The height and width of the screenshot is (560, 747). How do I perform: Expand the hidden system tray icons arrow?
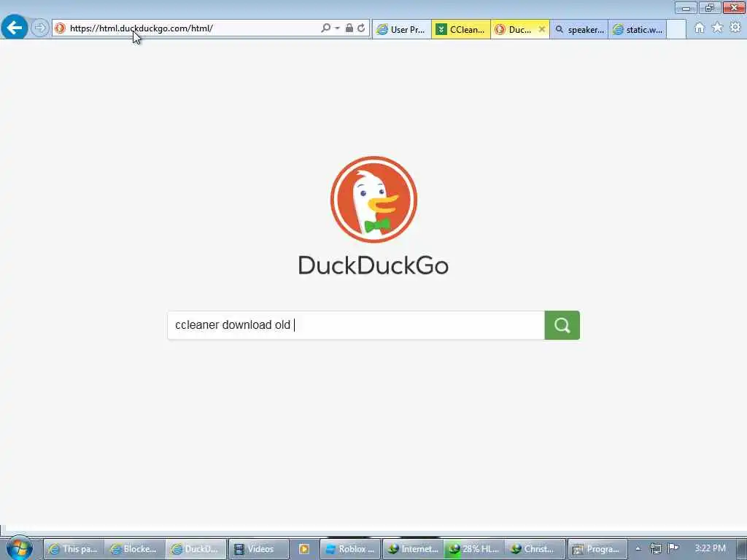638,549
